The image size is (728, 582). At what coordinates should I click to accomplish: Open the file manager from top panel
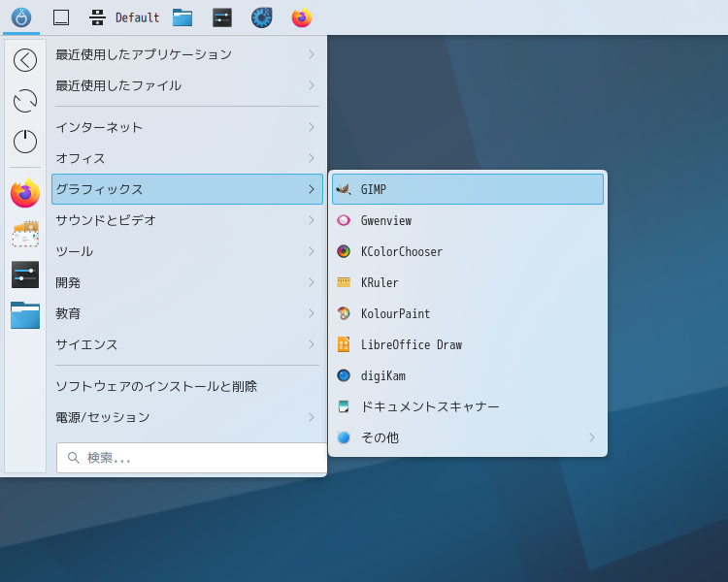182,17
